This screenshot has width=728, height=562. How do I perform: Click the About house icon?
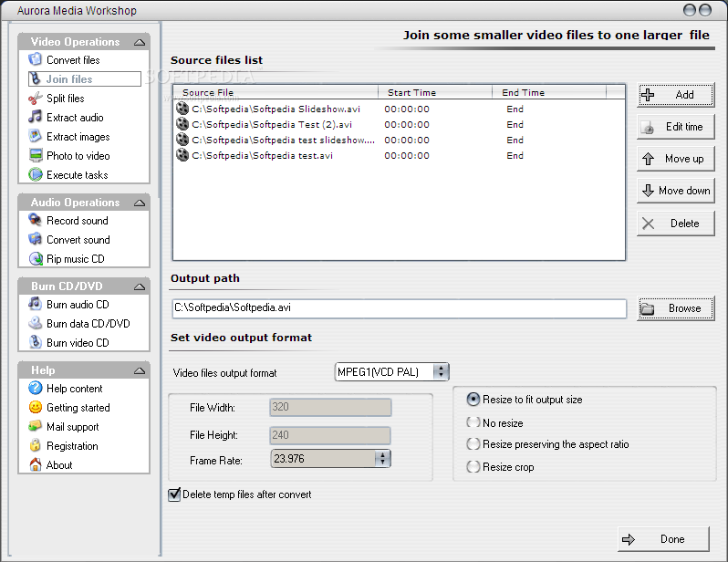coord(36,464)
